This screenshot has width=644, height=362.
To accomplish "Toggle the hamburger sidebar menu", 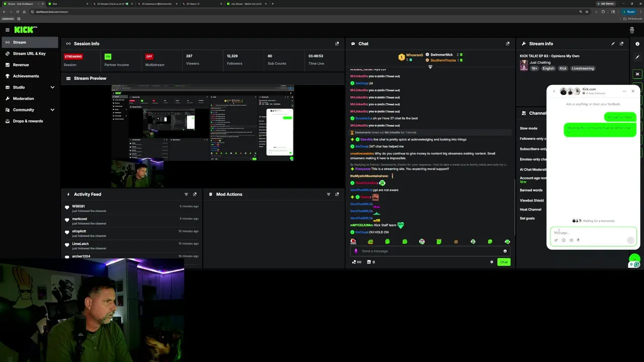I will pos(7,30).
